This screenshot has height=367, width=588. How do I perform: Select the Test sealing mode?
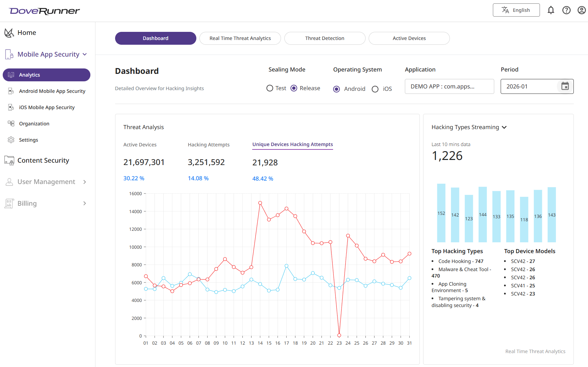pyautogui.click(x=270, y=88)
